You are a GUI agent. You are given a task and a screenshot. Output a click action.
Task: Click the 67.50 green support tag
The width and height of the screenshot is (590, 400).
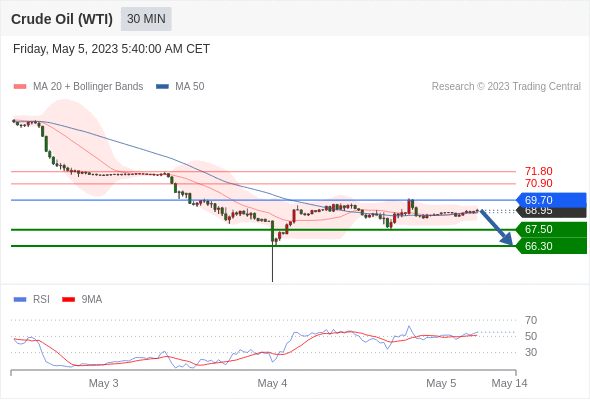(551, 229)
